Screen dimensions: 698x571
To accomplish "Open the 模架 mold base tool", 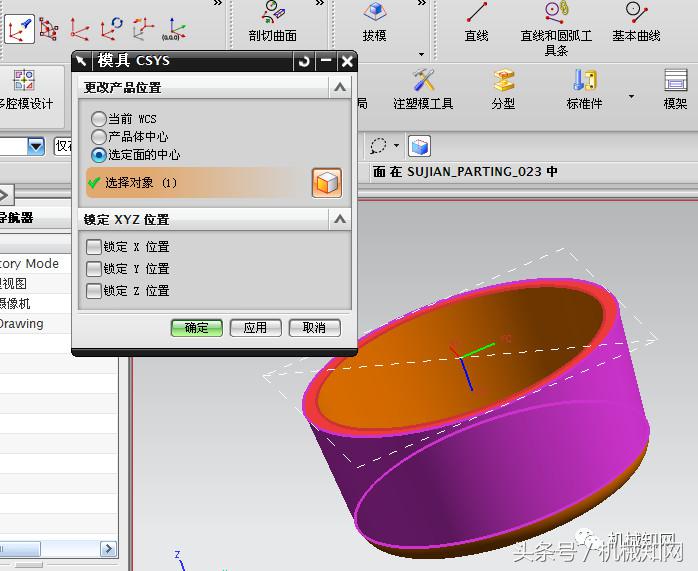I will [675, 89].
